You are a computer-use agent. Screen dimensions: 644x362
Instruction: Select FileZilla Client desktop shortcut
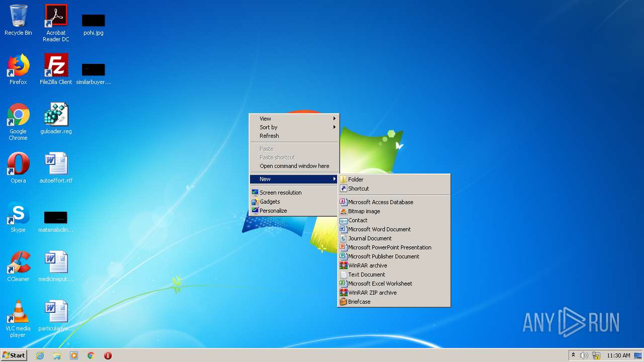(56, 69)
